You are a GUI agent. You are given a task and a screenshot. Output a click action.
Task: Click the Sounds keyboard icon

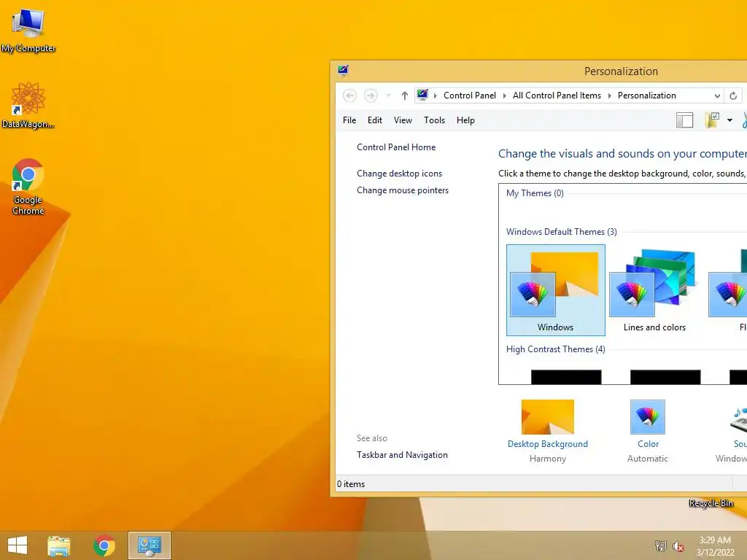click(739, 419)
